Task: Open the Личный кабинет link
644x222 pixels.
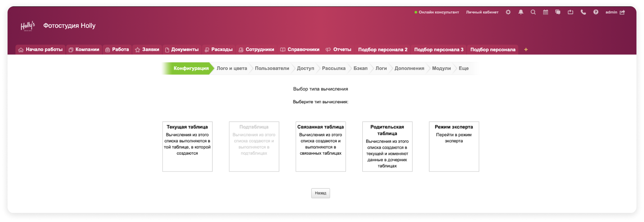Action: pos(482,12)
